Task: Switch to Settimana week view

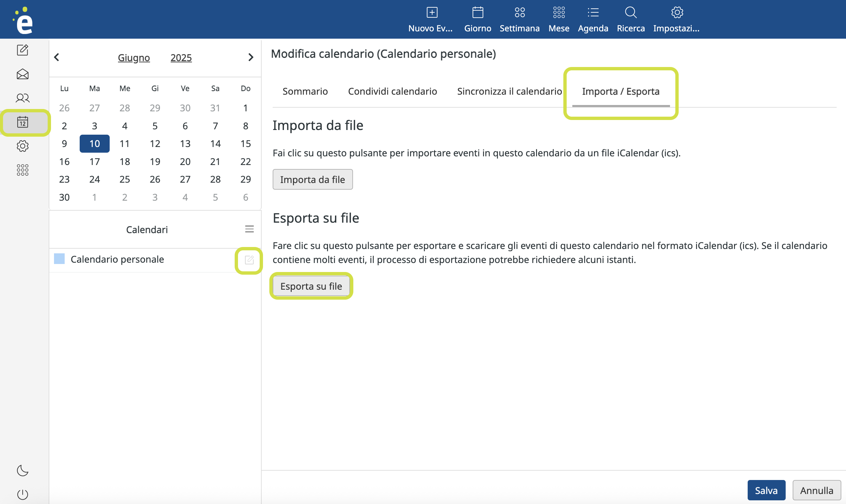Action: click(x=519, y=20)
